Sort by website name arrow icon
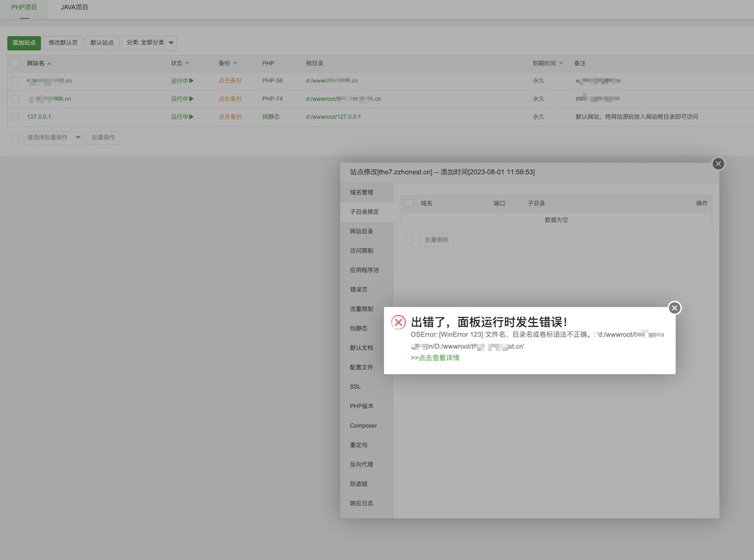This screenshot has width=754, height=560. [x=50, y=63]
